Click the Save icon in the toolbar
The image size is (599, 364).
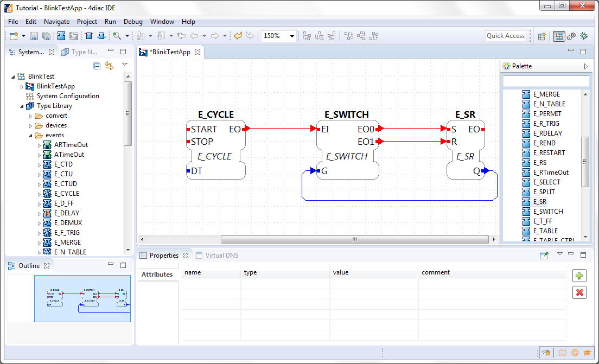click(x=34, y=36)
